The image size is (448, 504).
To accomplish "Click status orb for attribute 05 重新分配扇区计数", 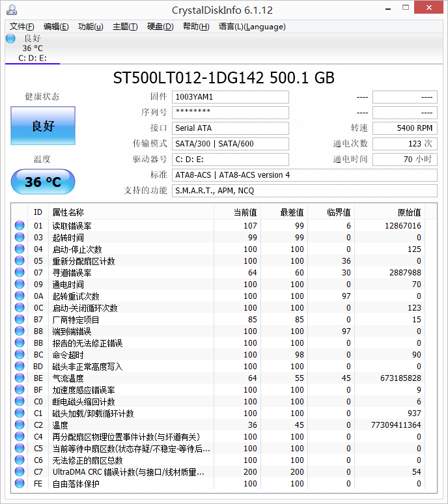I will (x=20, y=260).
